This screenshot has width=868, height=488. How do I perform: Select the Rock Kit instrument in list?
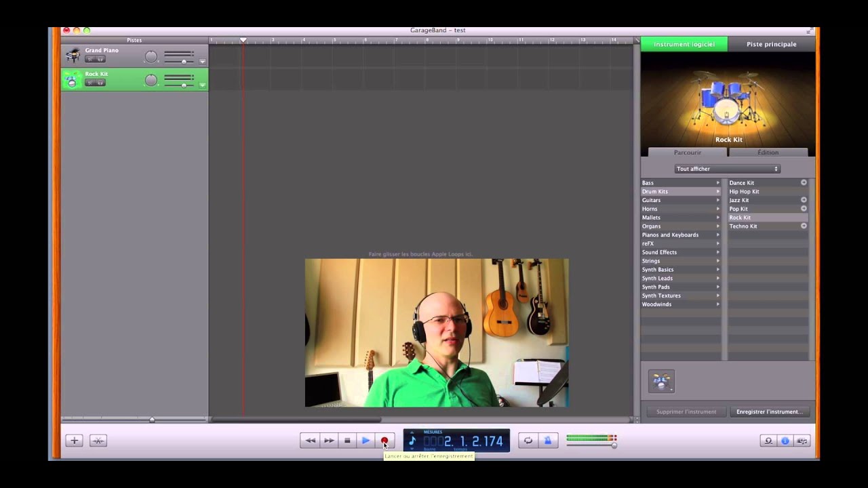click(768, 218)
